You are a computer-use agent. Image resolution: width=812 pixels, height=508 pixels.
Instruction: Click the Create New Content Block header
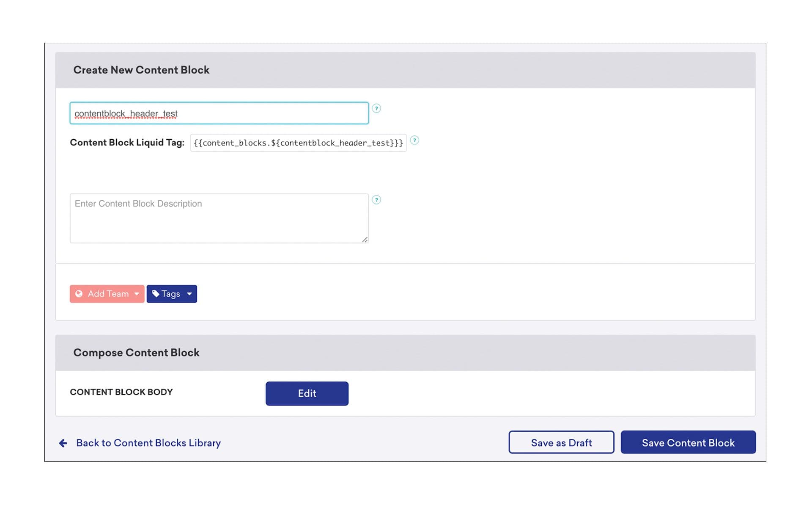pos(141,70)
